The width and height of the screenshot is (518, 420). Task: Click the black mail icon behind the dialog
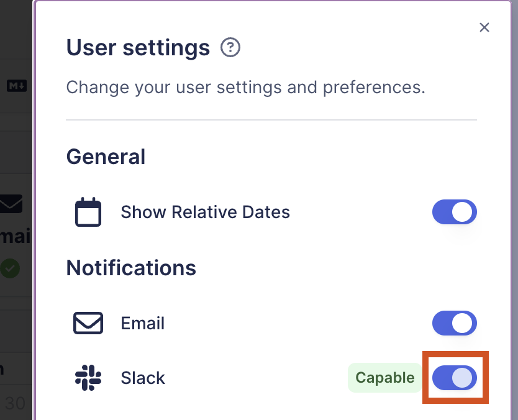pos(11,203)
